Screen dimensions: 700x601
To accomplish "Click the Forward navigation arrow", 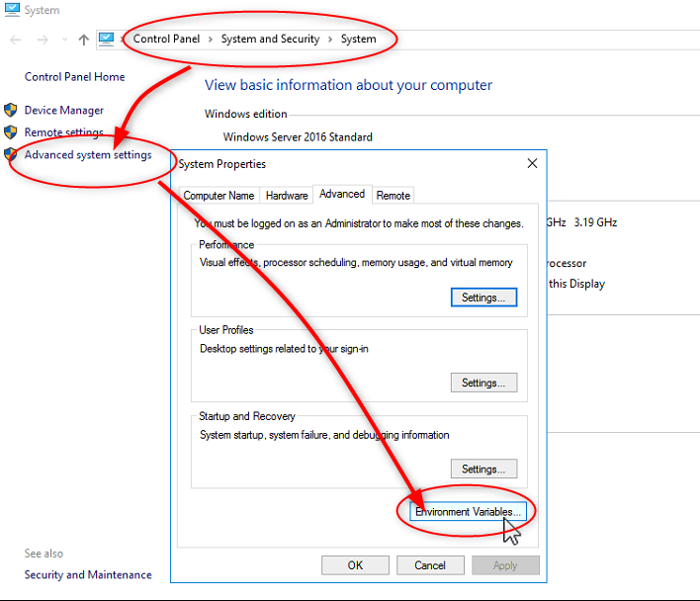I will (42, 40).
